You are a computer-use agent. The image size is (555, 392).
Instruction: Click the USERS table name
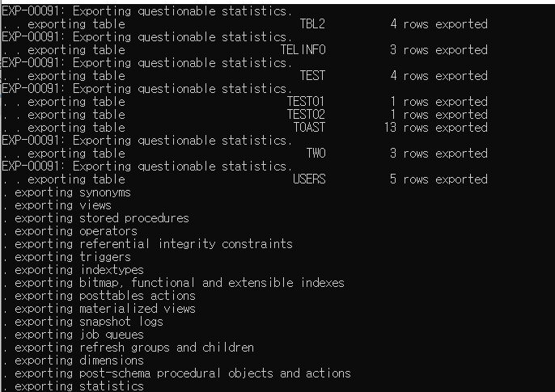(309, 179)
